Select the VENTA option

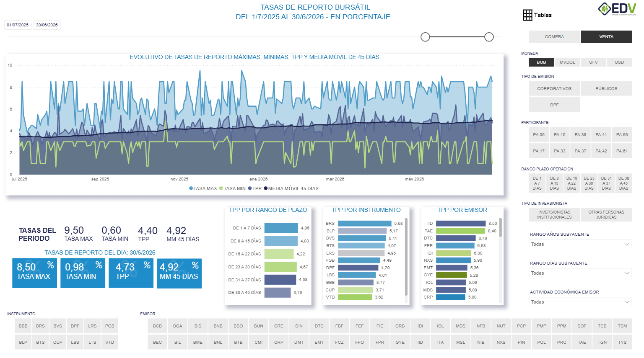[606, 37]
